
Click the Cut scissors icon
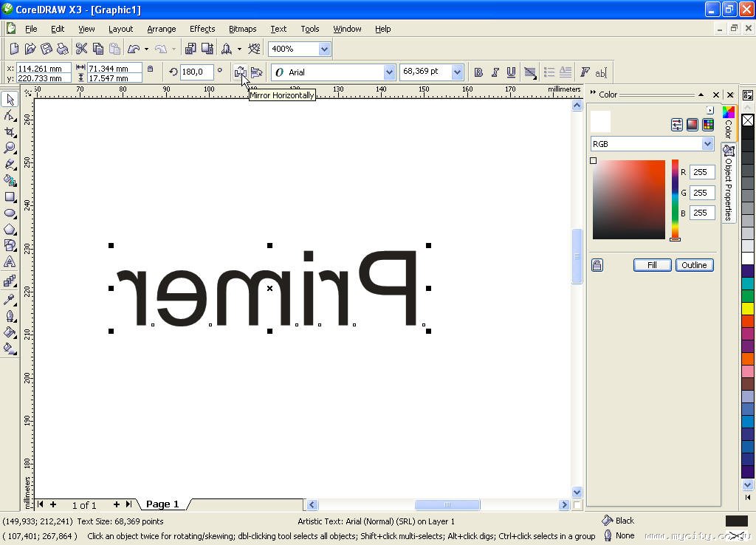coord(81,49)
